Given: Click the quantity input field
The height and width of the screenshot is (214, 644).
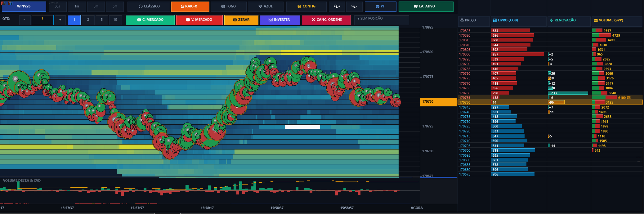Looking at the screenshot, I should tap(42, 20).
